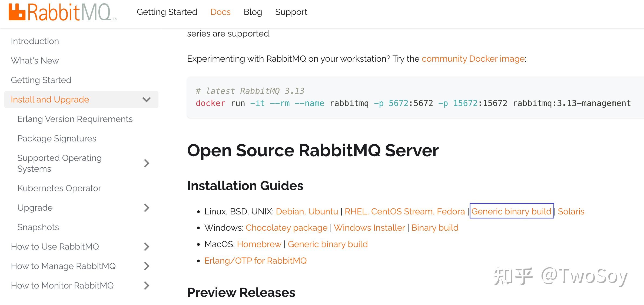
Task: Expand How to Manage RabbitMQ chevron
Action: click(x=146, y=266)
